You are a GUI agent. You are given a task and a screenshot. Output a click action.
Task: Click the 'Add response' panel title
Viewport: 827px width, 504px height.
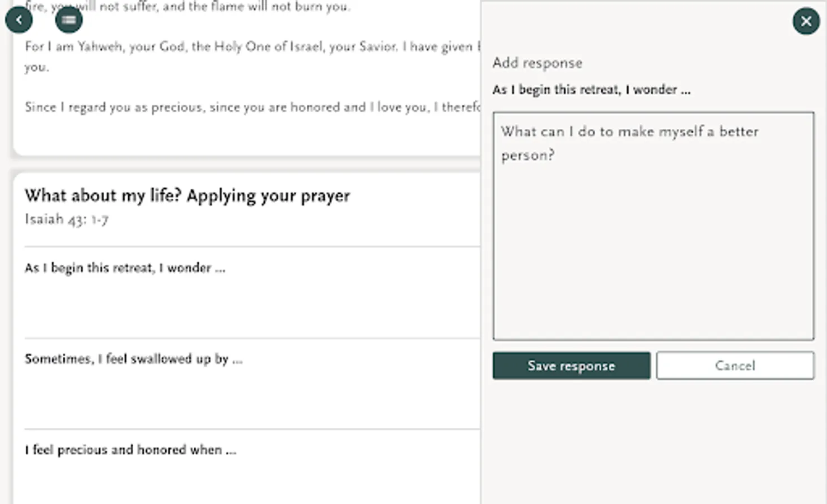pos(536,63)
